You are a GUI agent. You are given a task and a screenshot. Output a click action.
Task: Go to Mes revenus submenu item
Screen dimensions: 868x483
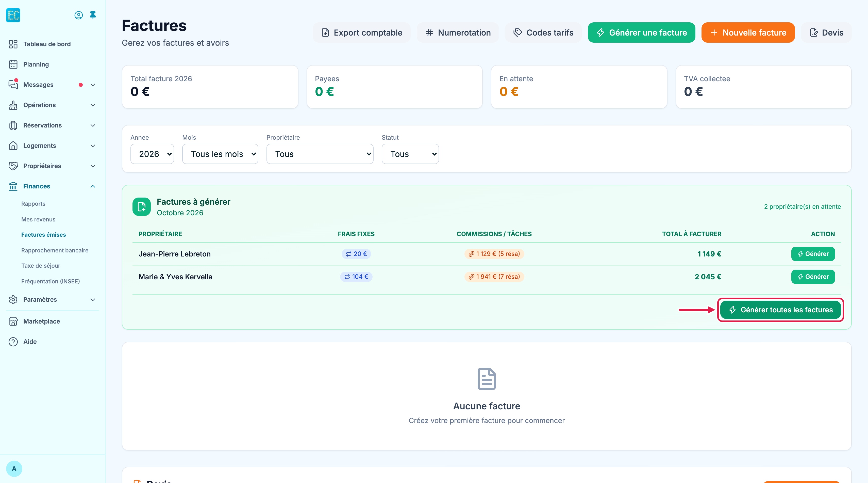tap(38, 219)
